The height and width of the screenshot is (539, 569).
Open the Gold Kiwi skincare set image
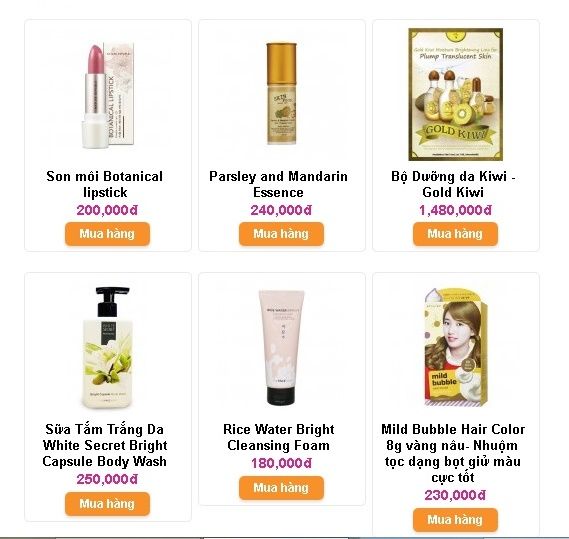pos(455,94)
